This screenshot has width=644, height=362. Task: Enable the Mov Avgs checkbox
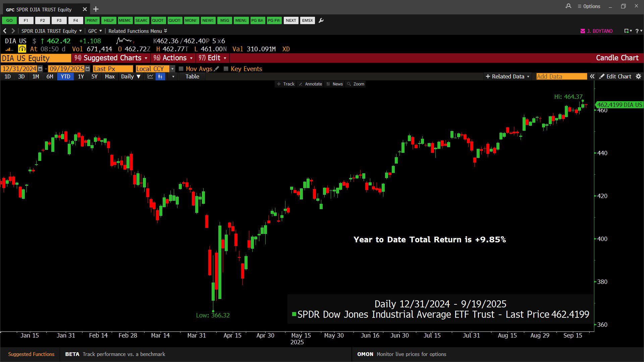(x=181, y=69)
